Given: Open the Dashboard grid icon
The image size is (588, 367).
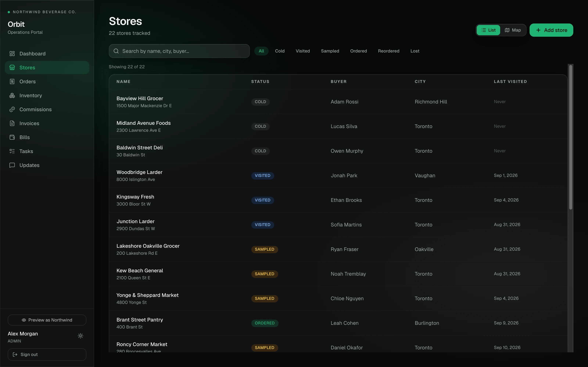Looking at the screenshot, I should pos(12,54).
